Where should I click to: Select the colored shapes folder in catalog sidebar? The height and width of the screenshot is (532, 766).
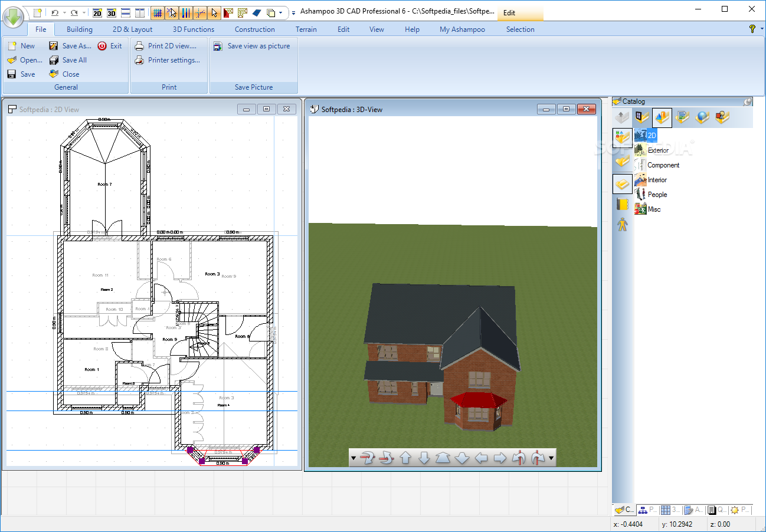[623, 138]
